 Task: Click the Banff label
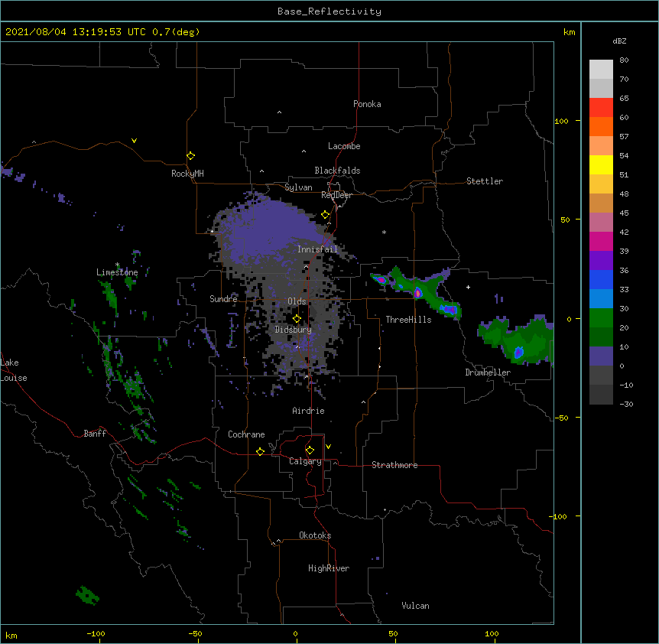tap(95, 434)
